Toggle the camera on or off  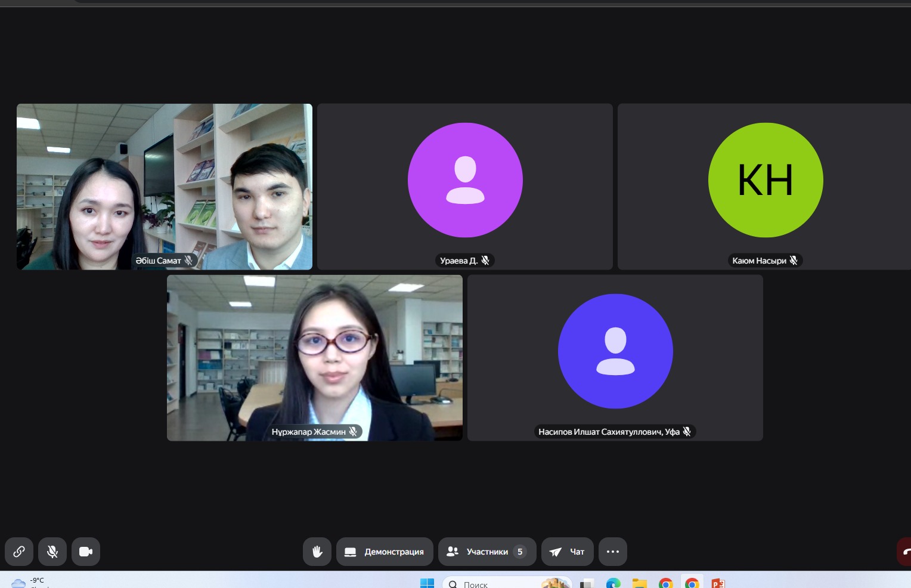pos(86,552)
